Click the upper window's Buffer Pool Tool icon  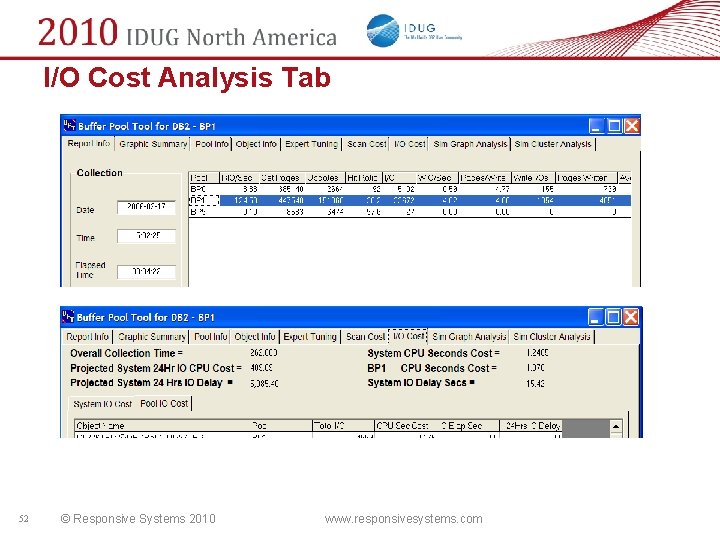click(x=69, y=125)
